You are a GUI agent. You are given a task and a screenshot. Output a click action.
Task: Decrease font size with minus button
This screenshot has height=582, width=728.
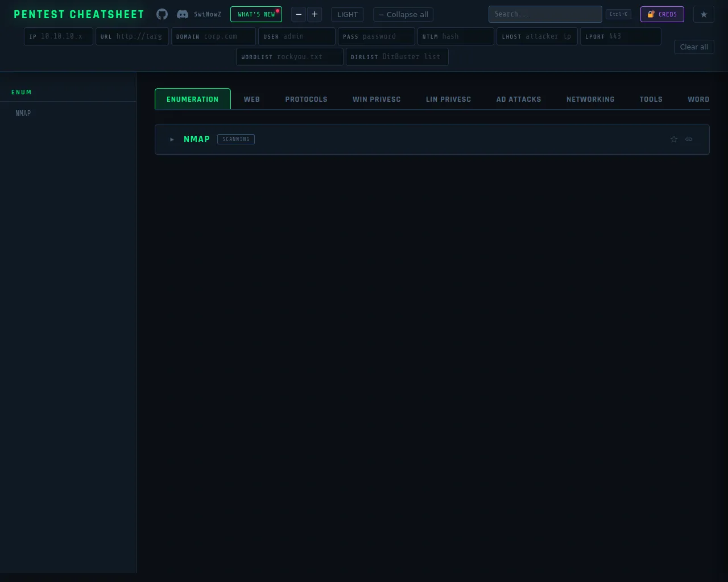[x=299, y=14]
